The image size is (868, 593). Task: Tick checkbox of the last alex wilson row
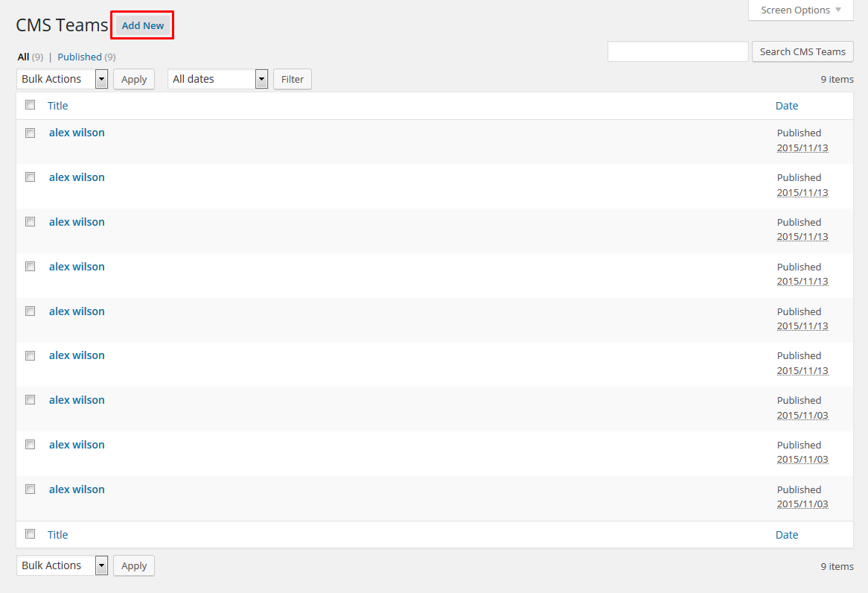pyautogui.click(x=31, y=489)
